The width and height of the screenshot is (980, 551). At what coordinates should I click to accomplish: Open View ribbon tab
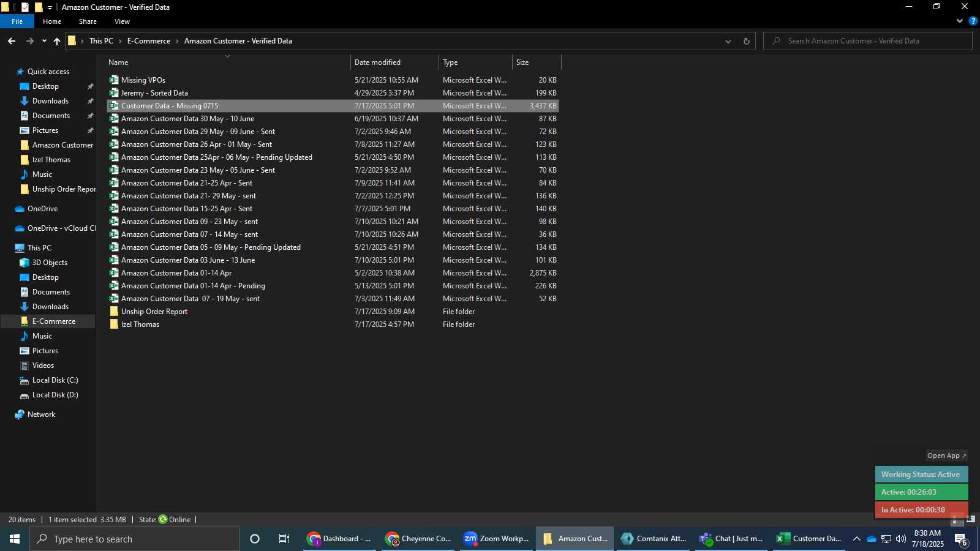point(122,21)
